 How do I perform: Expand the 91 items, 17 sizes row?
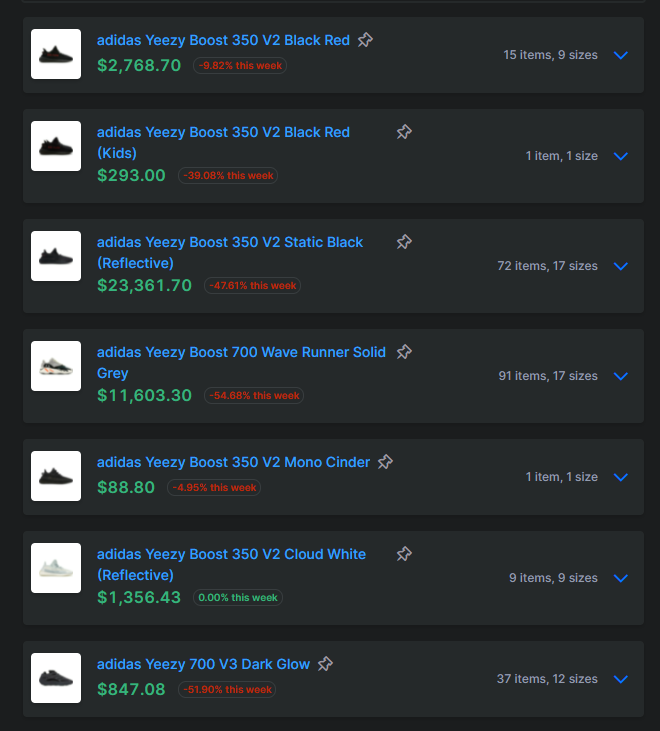pos(621,376)
